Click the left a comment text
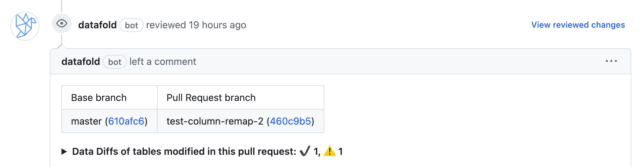644x167 pixels. tap(163, 62)
